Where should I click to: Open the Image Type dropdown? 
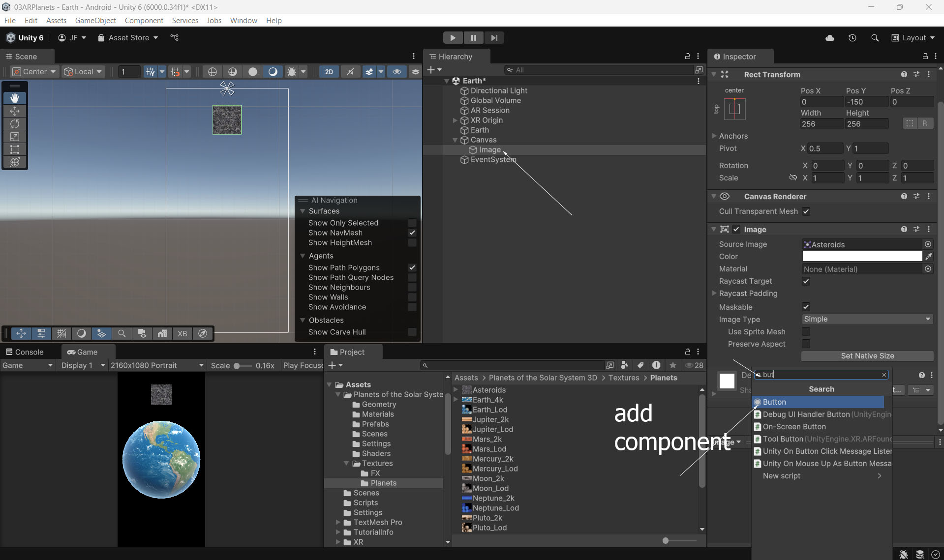(867, 319)
